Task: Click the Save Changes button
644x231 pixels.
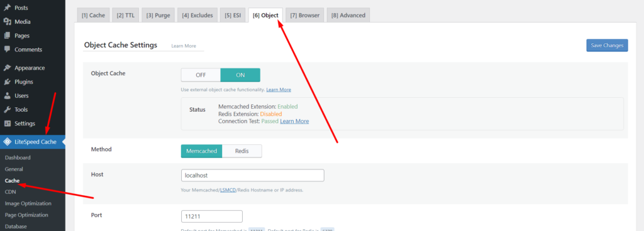Action: tap(607, 45)
